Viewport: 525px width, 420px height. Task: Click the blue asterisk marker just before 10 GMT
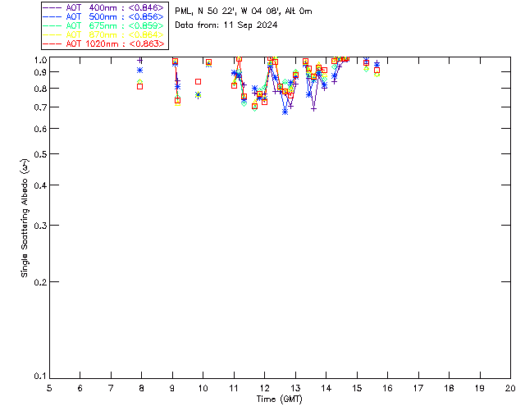point(198,95)
